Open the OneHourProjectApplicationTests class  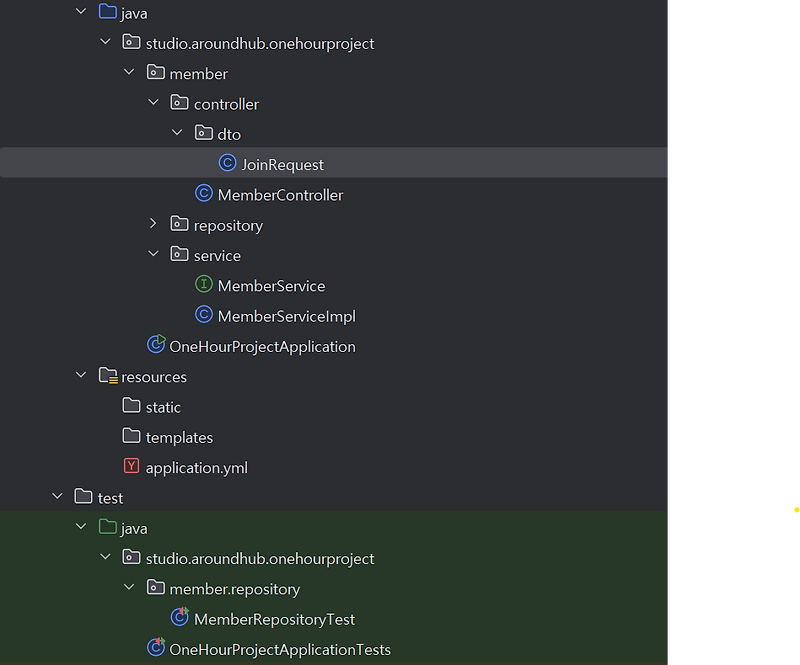[280, 650]
